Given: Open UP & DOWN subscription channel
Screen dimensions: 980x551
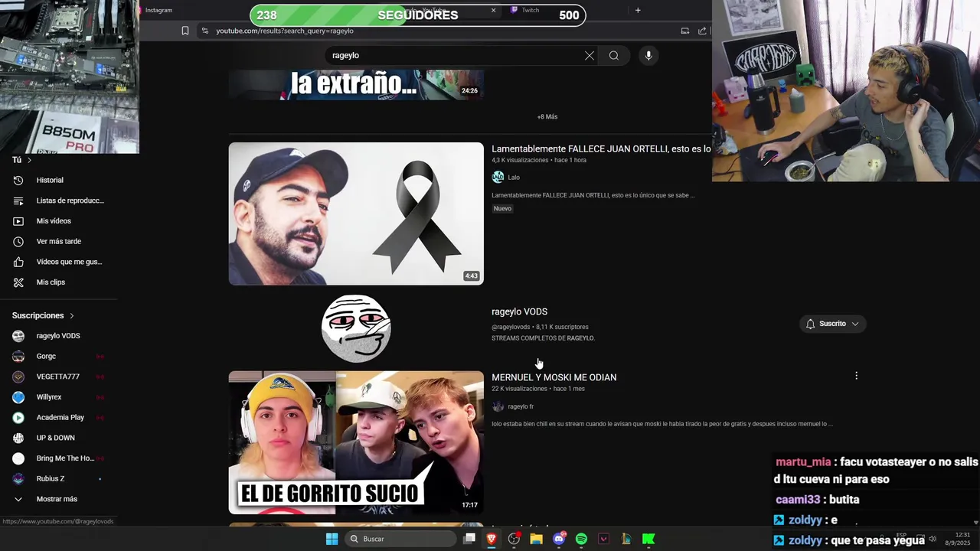Looking at the screenshot, I should click(56, 438).
